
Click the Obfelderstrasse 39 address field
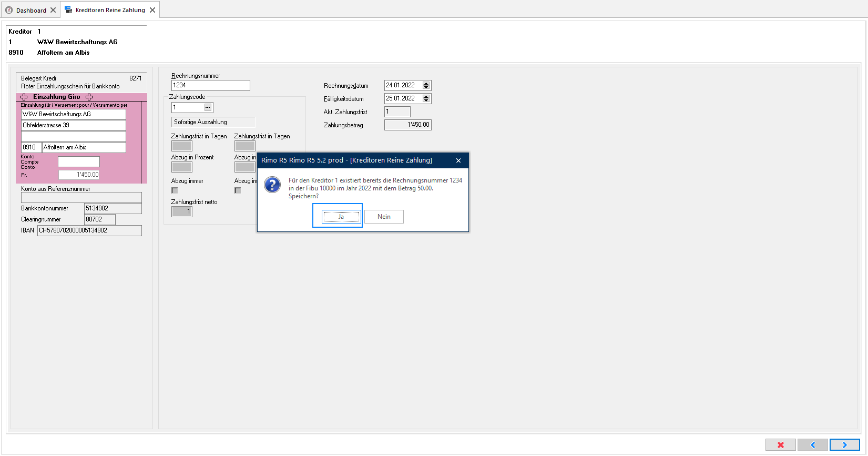tap(74, 125)
